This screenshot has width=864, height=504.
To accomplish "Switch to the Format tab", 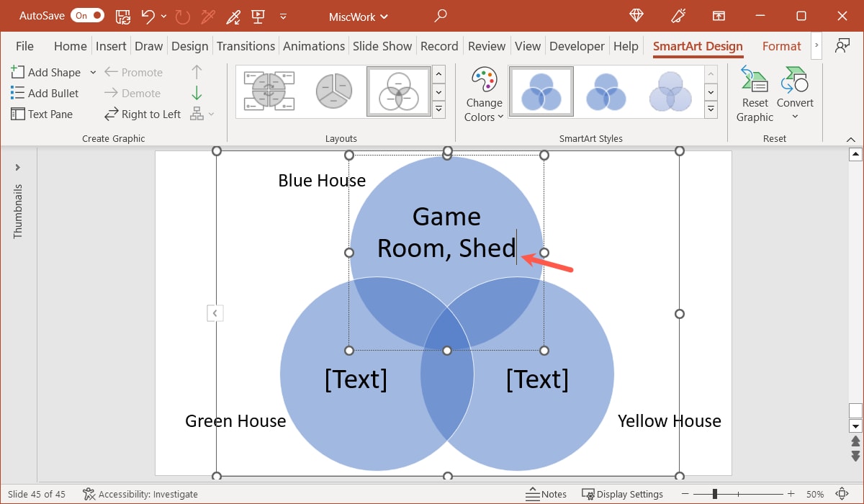I will click(x=781, y=45).
